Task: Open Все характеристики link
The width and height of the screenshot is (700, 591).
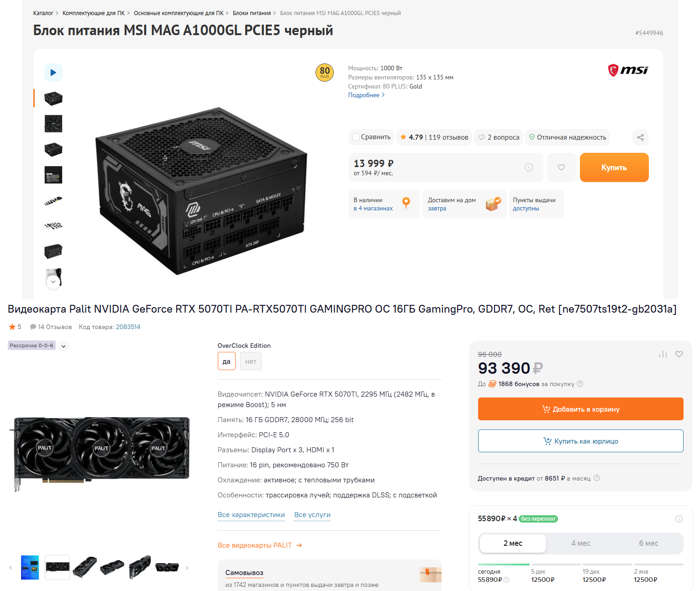Action: (251, 515)
